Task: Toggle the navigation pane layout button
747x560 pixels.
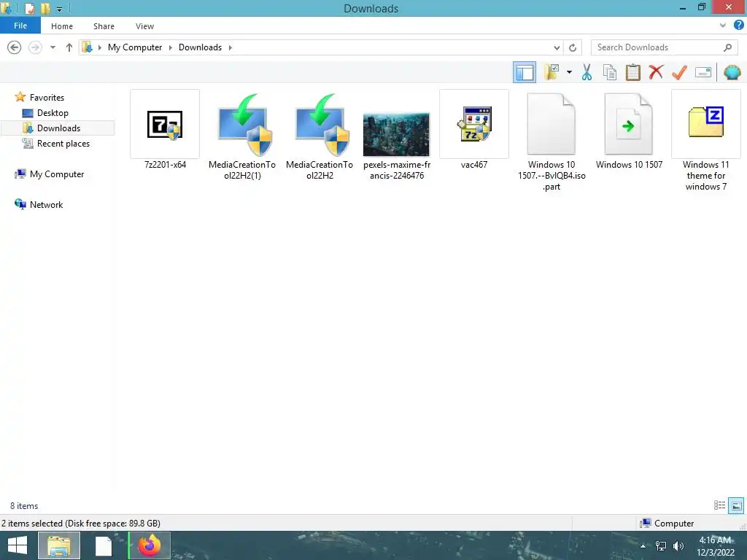Action: click(524, 72)
